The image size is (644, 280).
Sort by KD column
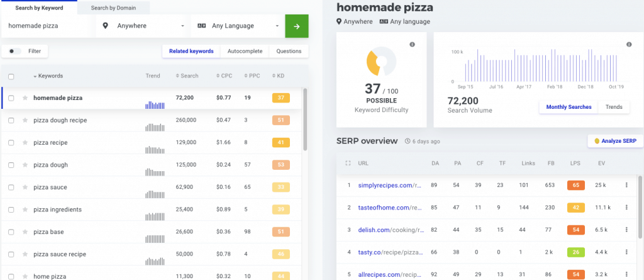(278, 76)
